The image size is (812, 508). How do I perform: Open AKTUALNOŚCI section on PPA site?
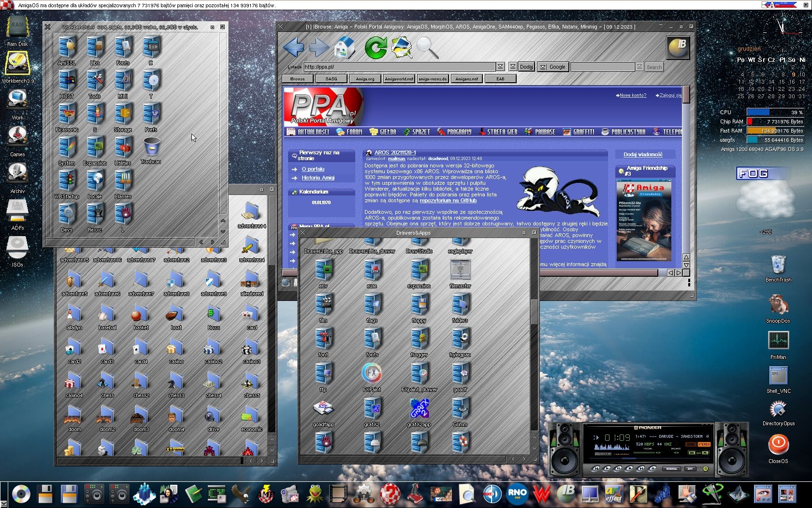(x=308, y=132)
